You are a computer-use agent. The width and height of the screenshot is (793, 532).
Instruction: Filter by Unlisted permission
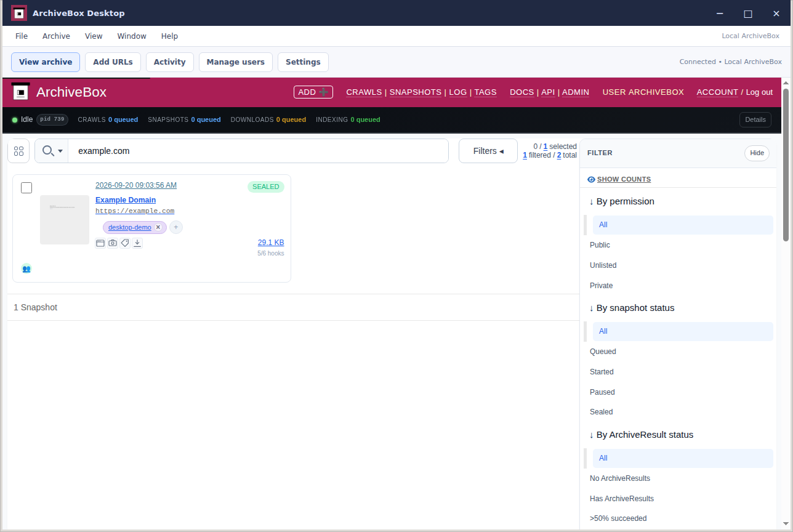click(x=603, y=265)
